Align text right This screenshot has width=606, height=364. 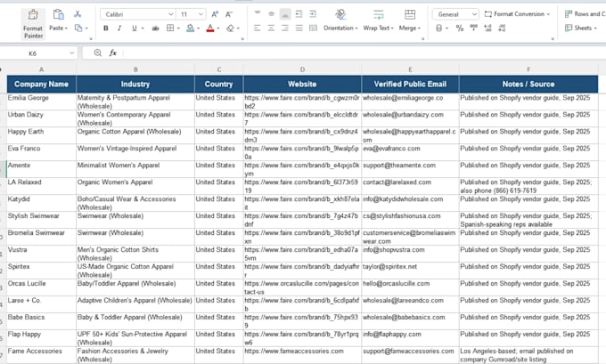pyautogui.click(x=285, y=28)
